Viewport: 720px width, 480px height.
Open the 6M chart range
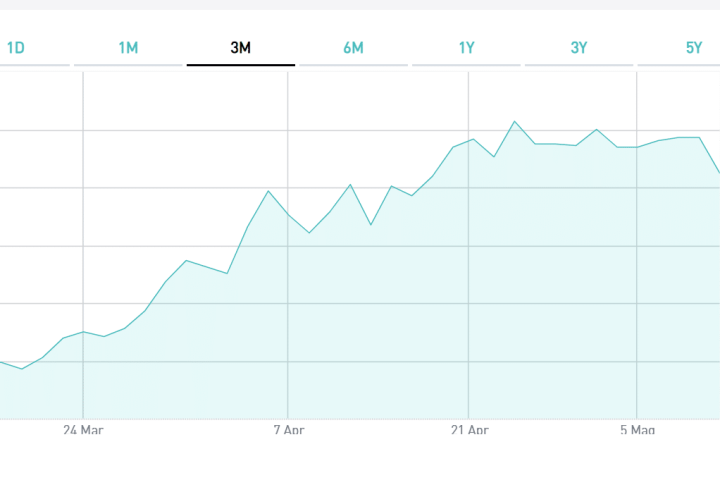coord(353,48)
